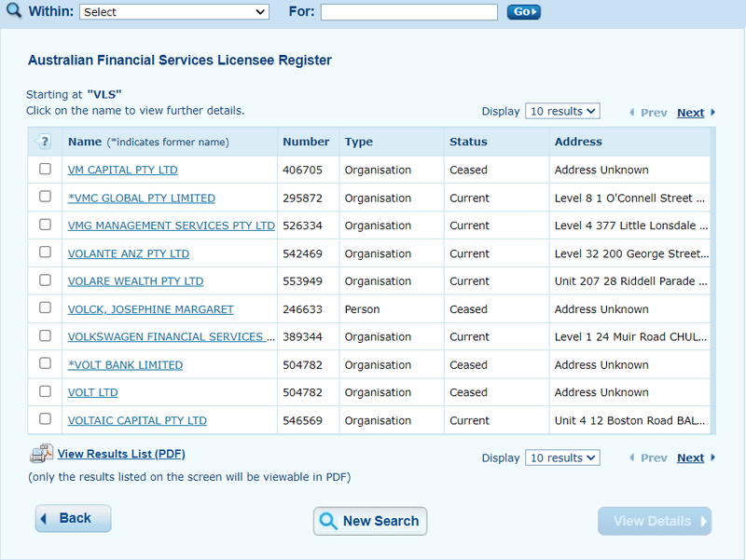Click the bottom Next arrow icon
Screen dimensions: 746x560
click(712, 458)
